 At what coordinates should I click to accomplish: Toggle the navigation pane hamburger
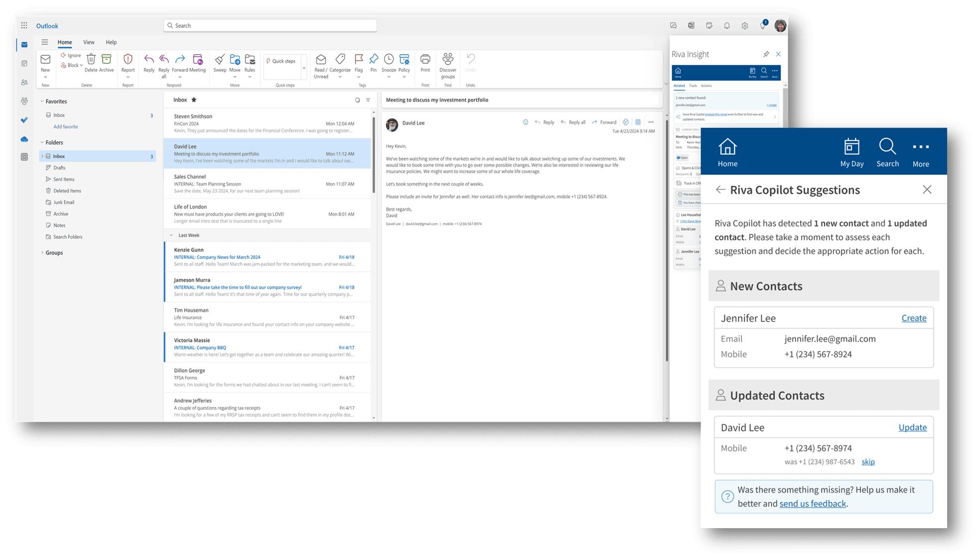point(45,42)
